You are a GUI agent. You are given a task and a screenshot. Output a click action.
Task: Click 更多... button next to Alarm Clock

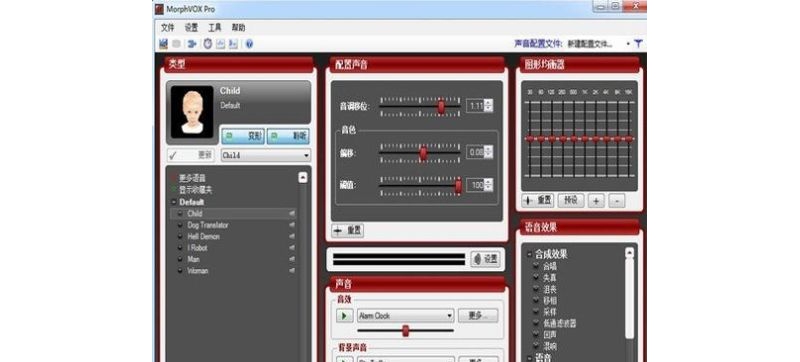[478, 316]
